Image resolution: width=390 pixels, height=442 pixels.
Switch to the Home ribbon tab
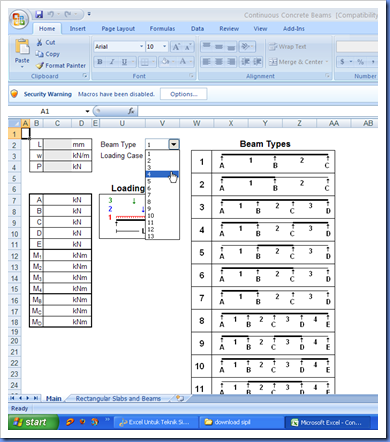[47, 29]
